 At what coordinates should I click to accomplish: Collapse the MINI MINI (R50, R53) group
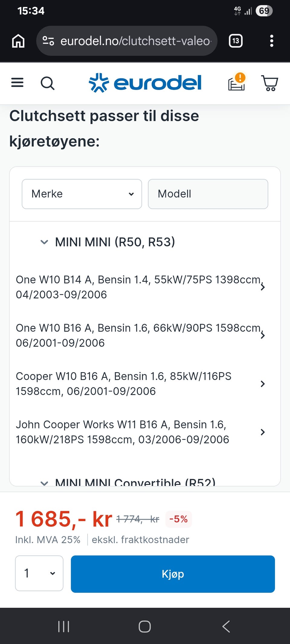pos(108,242)
